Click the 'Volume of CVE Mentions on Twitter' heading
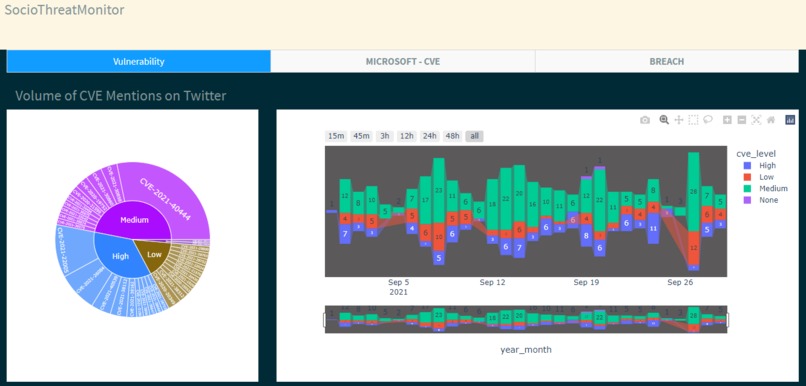The height and width of the screenshot is (386, 806). [121, 96]
